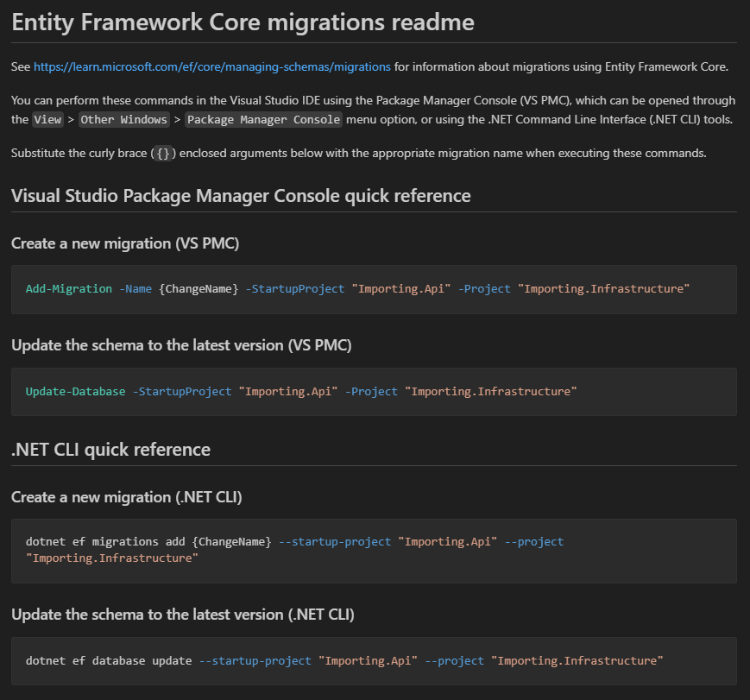The height and width of the screenshot is (700, 750).
Task: Click the curly brace '{}' inline code
Action: click(x=163, y=154)
